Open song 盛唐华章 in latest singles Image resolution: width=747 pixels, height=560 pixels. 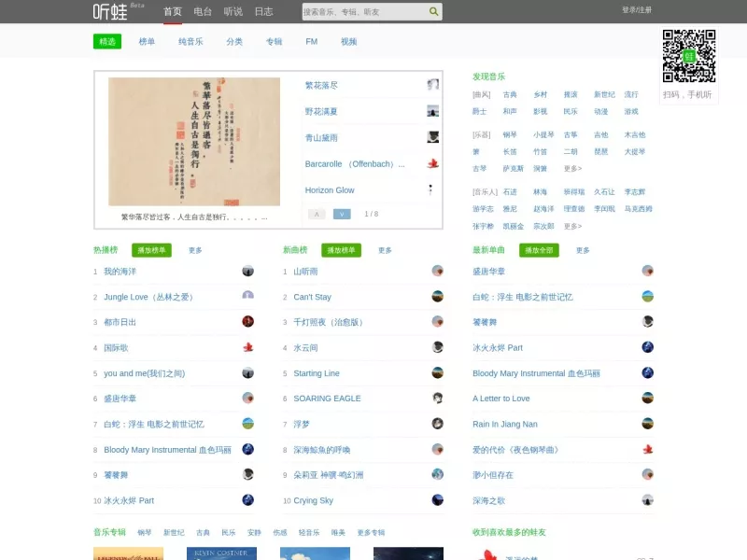click(488, 271)
